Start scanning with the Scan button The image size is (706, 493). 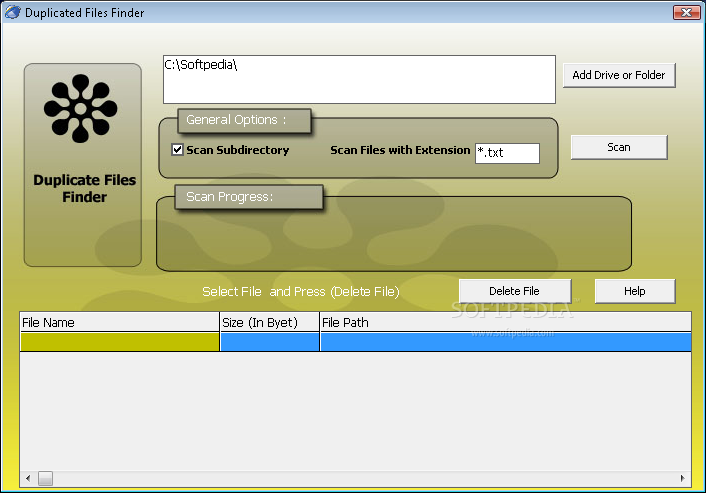coord(619,147)
